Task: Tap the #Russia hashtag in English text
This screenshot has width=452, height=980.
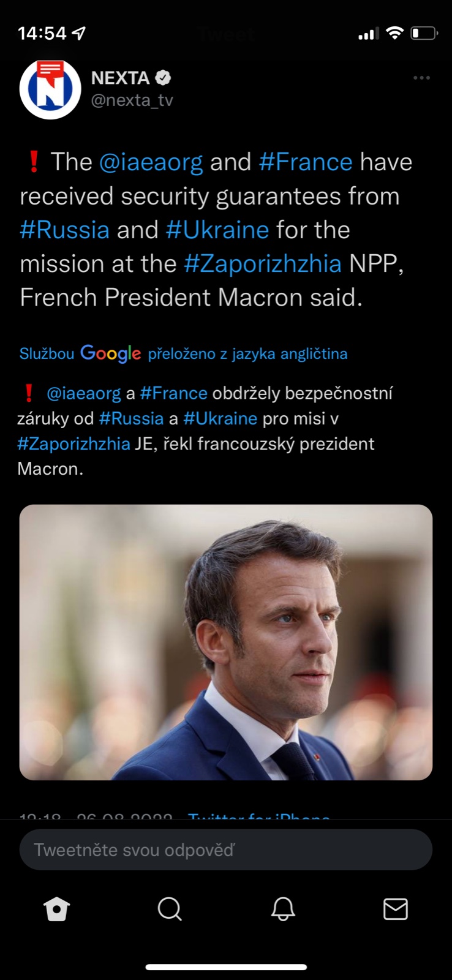Action: coord(65,230)
